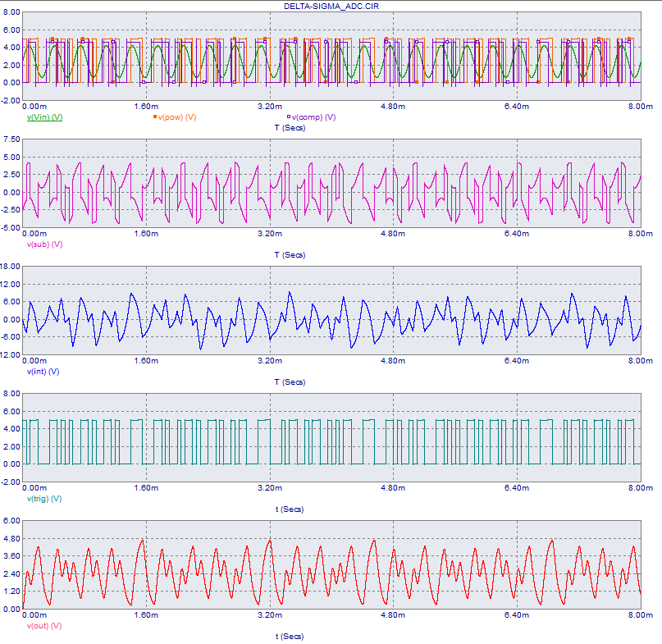The image size is (662, 644).
Task: Choose the v(trig) (V) trace label
Action: (45, 499)
